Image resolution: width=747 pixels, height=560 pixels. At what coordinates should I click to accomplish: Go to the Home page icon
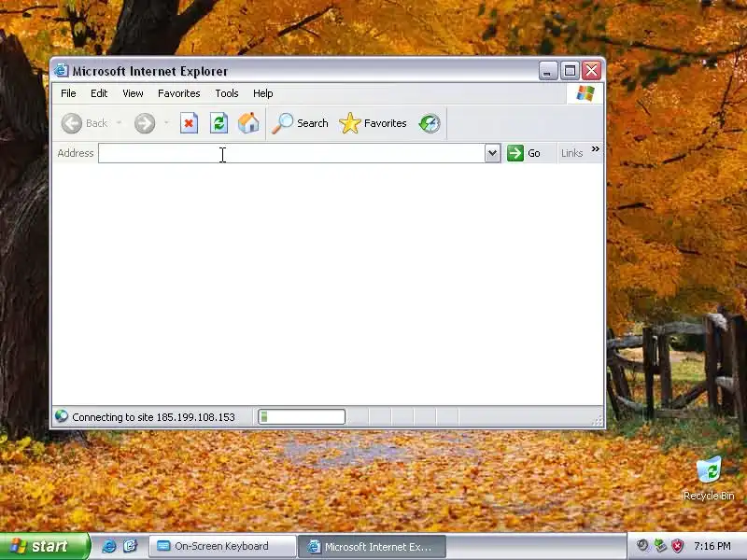click(x=248, y=123)
